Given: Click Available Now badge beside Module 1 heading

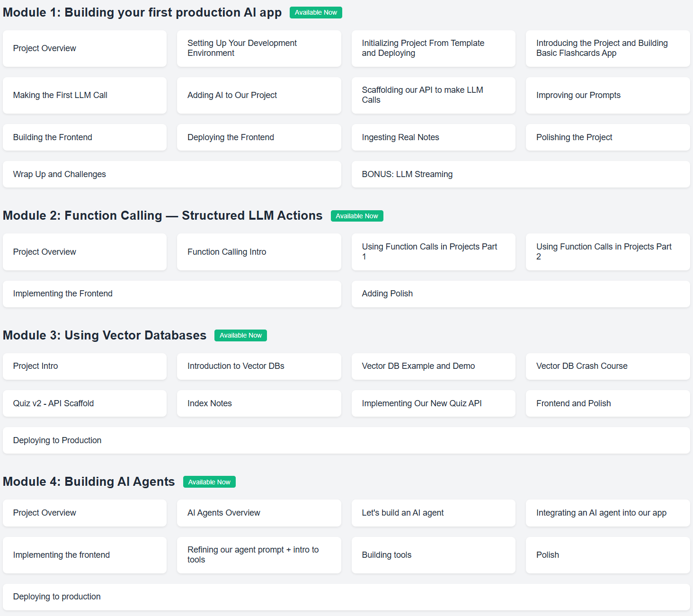Looking at the screenshot, I should 316,13.
